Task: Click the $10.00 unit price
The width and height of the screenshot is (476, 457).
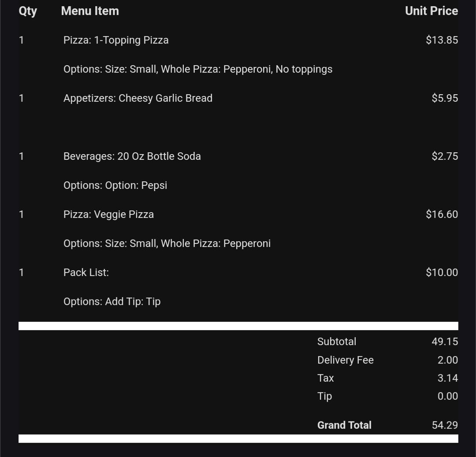Action: [442, 273]
